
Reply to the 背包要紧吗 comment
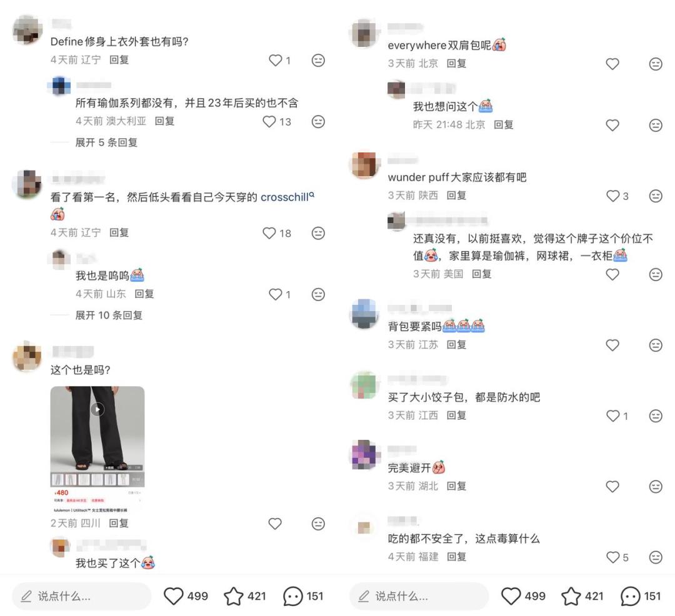pos(456,345)
